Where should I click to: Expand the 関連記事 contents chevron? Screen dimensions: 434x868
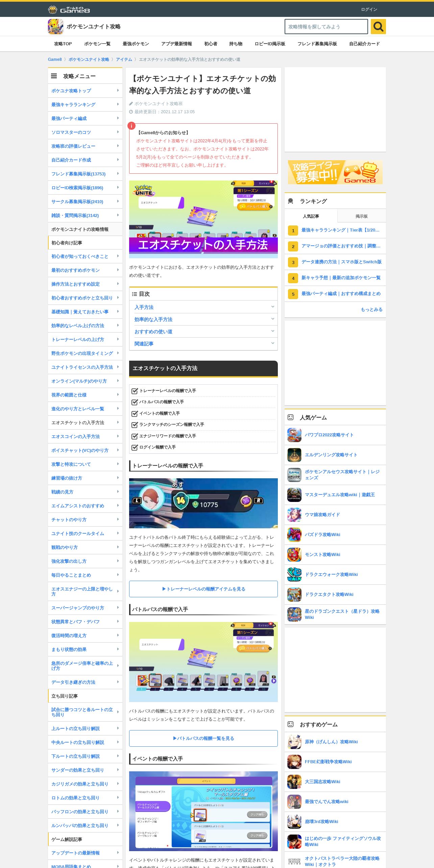pyautogui.click(x=273, y=343)
